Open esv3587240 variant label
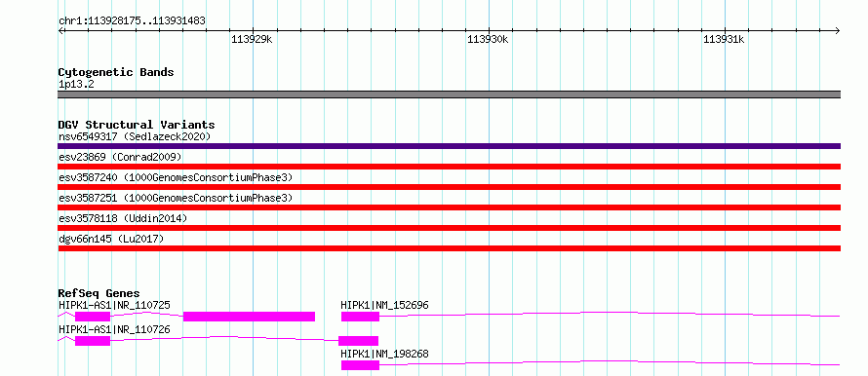868x376 pixels. point(176,177)
